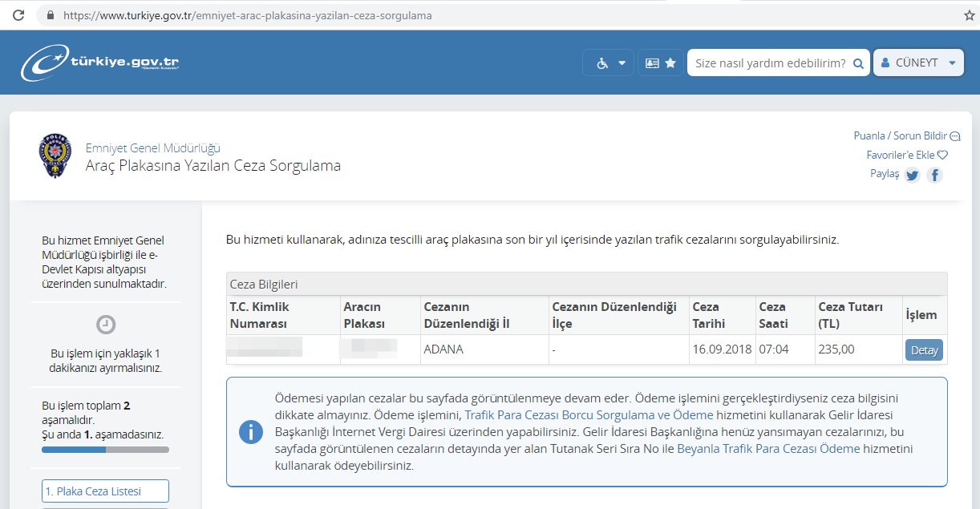Type in the 'Size nasıl yardım edebilirim?' field

coord(768,63)
